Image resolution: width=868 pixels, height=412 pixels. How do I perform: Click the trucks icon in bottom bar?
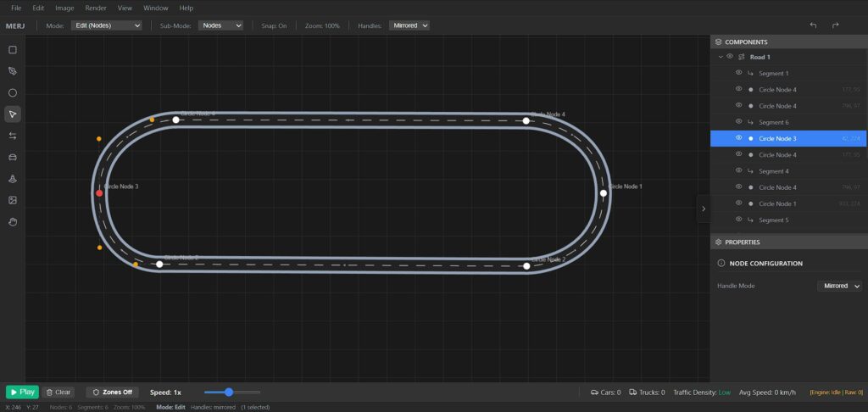(633, 393)
